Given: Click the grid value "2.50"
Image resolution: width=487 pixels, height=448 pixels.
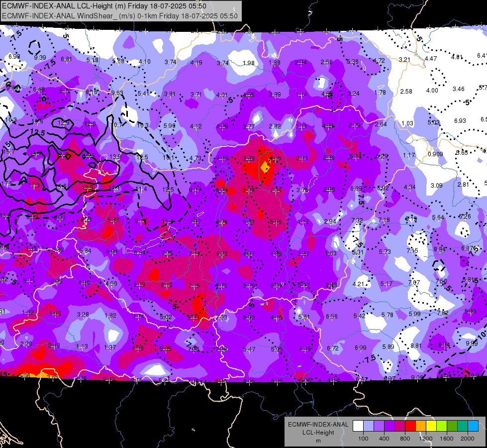Looking at the screenshot, I should (326, 62).
